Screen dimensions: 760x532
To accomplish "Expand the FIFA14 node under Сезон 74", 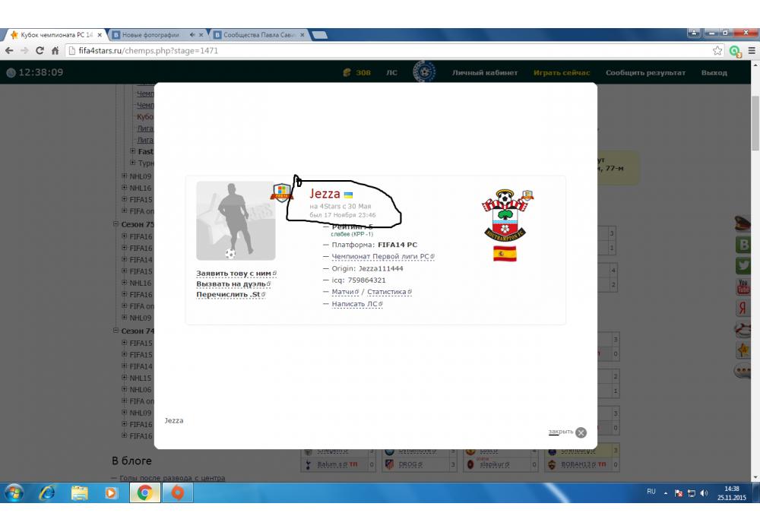I will pos(125,366).
